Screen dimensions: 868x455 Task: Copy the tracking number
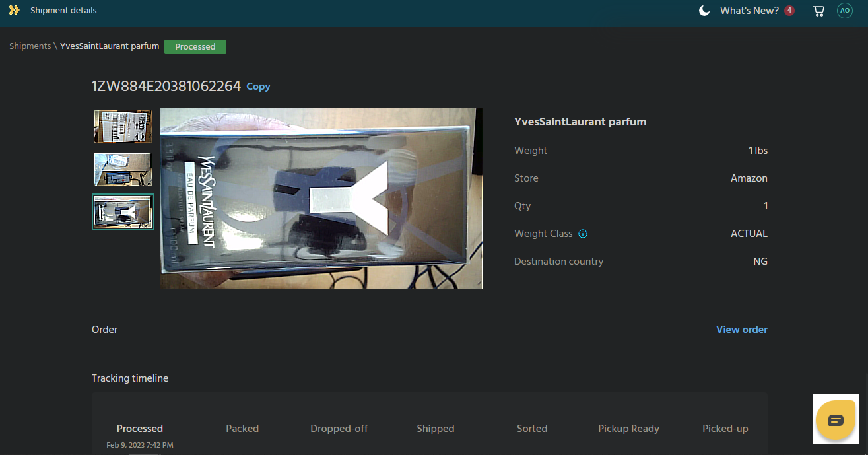pos(258,87)
